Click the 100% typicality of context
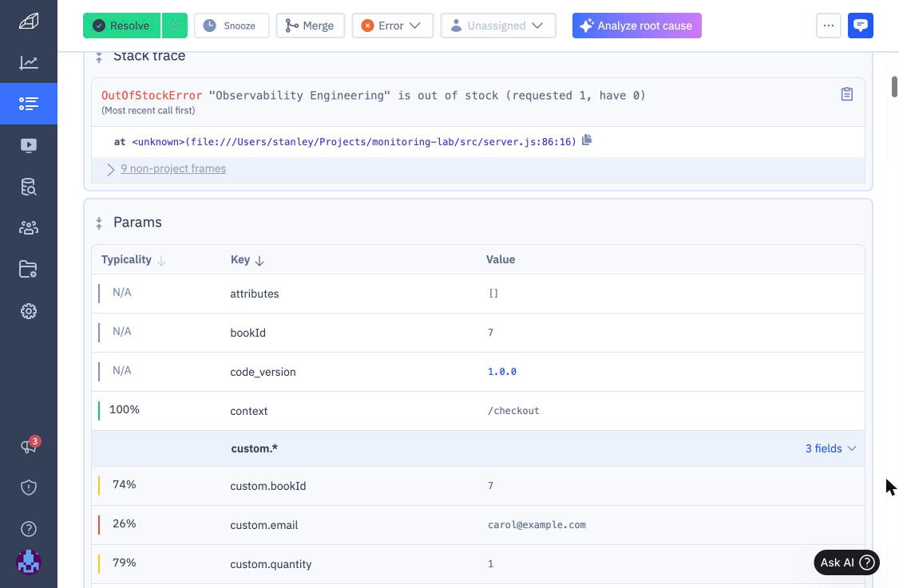The height and width of the screenshot is (588, 899). click(x=125, y=409)
